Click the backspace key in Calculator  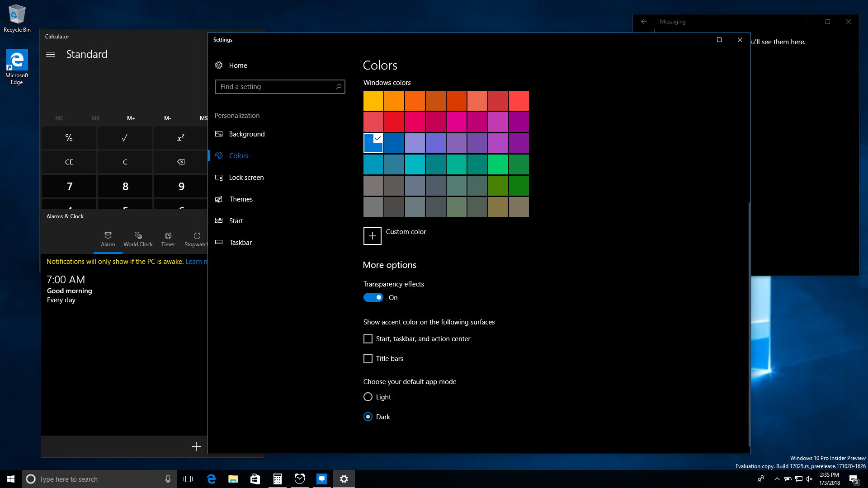click(181, 162)
